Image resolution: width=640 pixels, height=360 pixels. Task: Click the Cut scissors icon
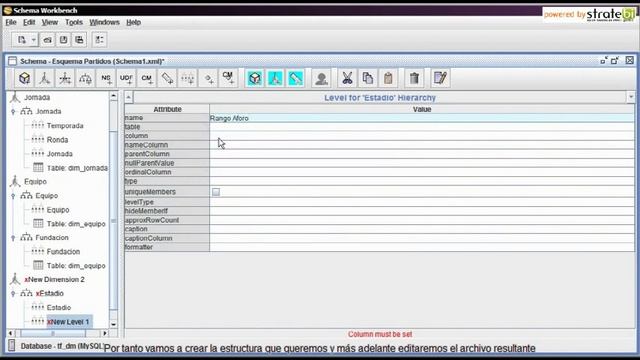(x=347, y=78)
